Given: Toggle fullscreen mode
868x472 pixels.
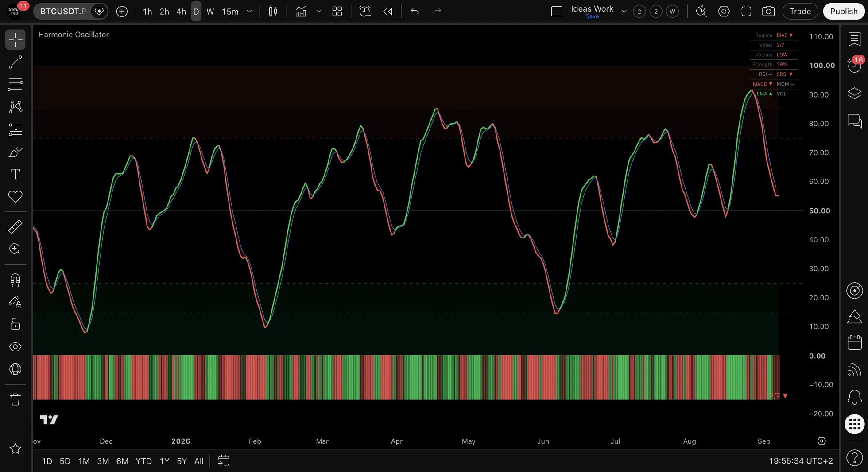Looking at the screenshot, I should point(746,12).
